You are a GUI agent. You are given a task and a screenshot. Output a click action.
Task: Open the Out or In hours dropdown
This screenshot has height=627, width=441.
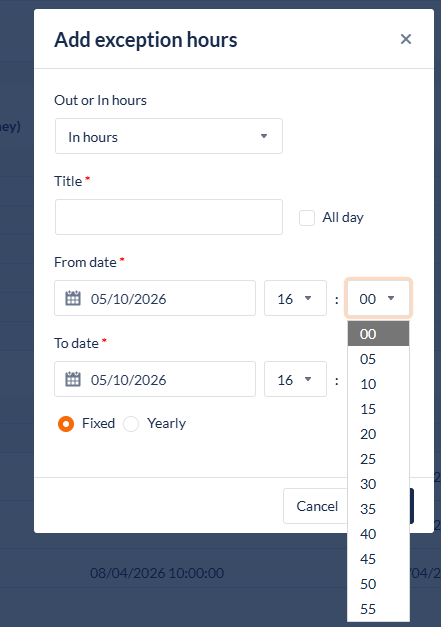pos(169,136)
